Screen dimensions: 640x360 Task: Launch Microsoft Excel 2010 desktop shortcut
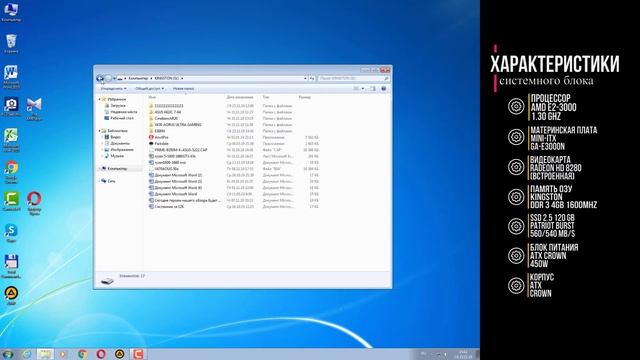(11, 140)
